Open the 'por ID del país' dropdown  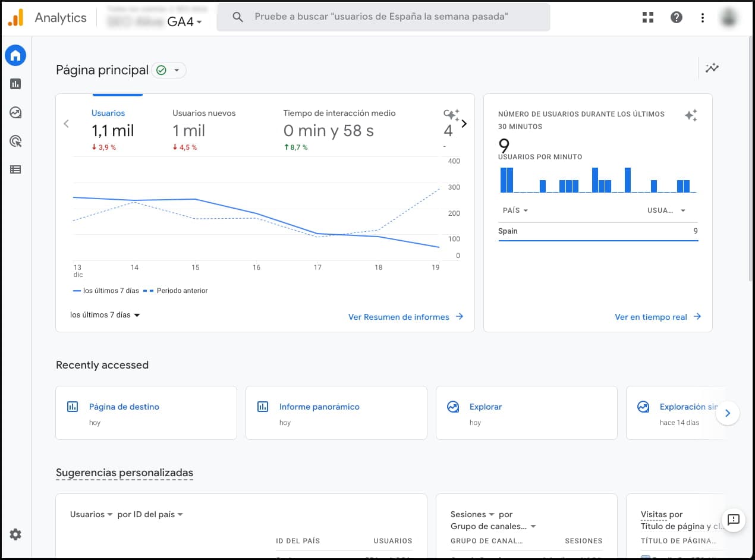click(150, 514)
